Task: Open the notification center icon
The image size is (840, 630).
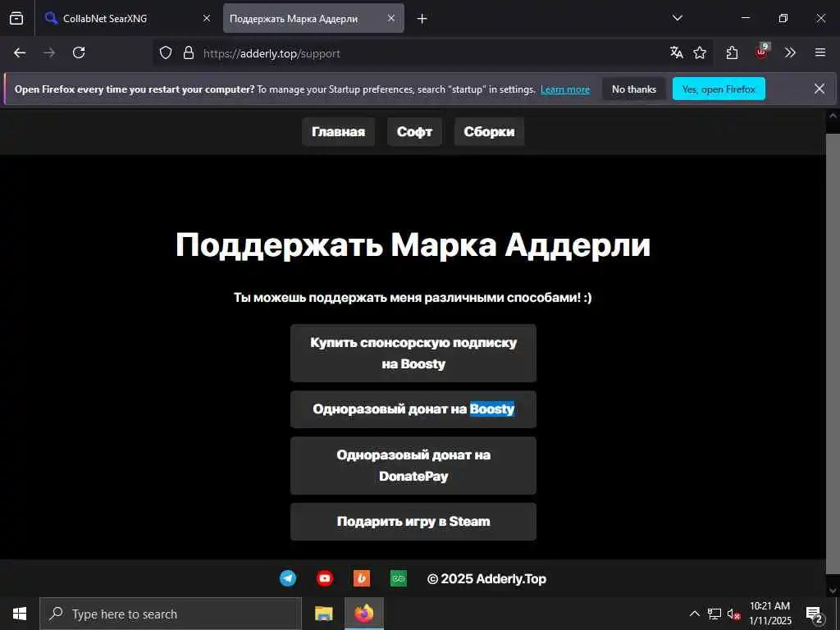Action: click(x=815, y=614)
